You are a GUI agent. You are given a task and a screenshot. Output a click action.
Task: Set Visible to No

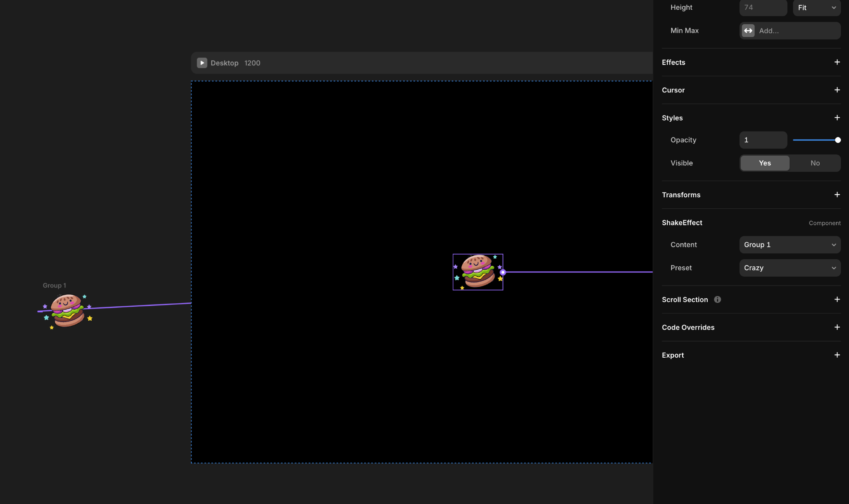pos(815,163)
